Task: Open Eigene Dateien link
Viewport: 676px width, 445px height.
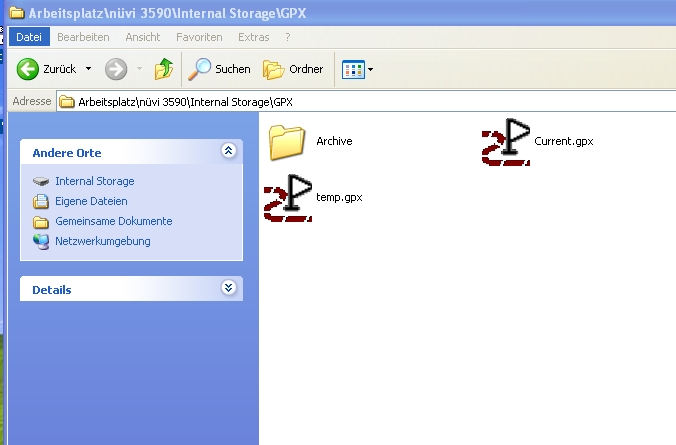Action: [x=91, y=201]
